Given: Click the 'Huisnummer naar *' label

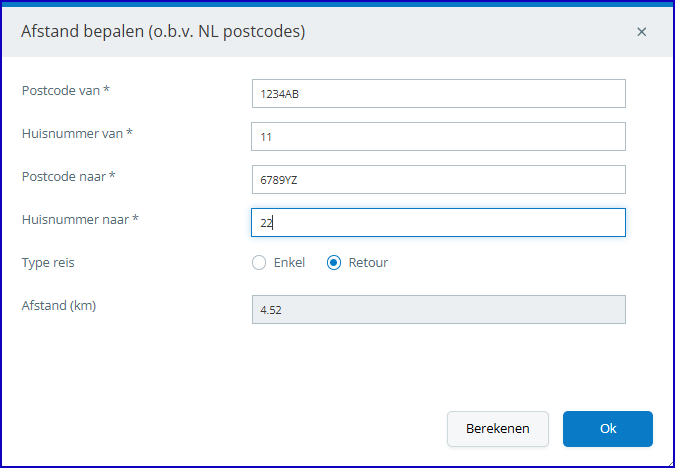Looking at the screenshot, I should click(80, 220).
